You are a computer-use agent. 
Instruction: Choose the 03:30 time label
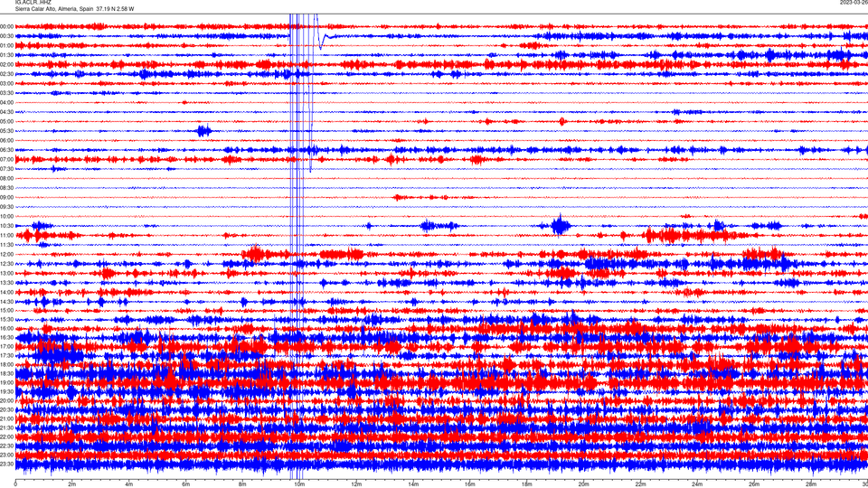coord(6,93)
